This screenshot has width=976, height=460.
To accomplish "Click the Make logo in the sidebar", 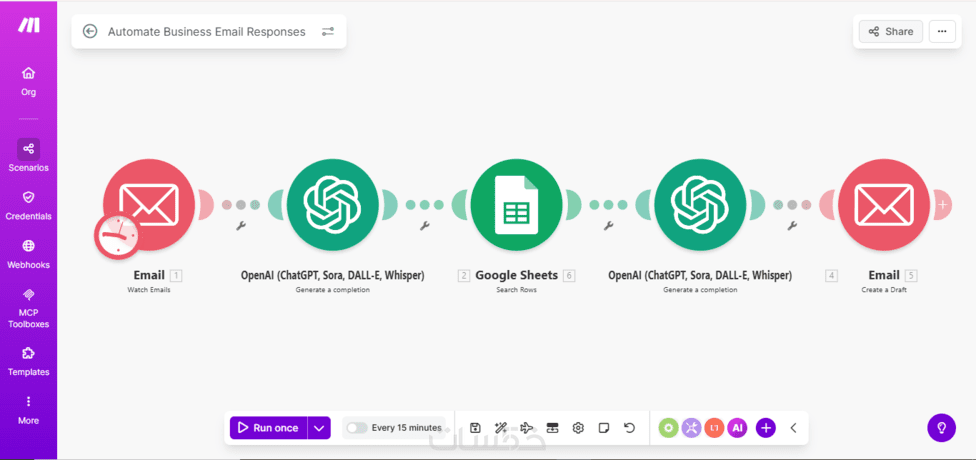I will point(29,25).
